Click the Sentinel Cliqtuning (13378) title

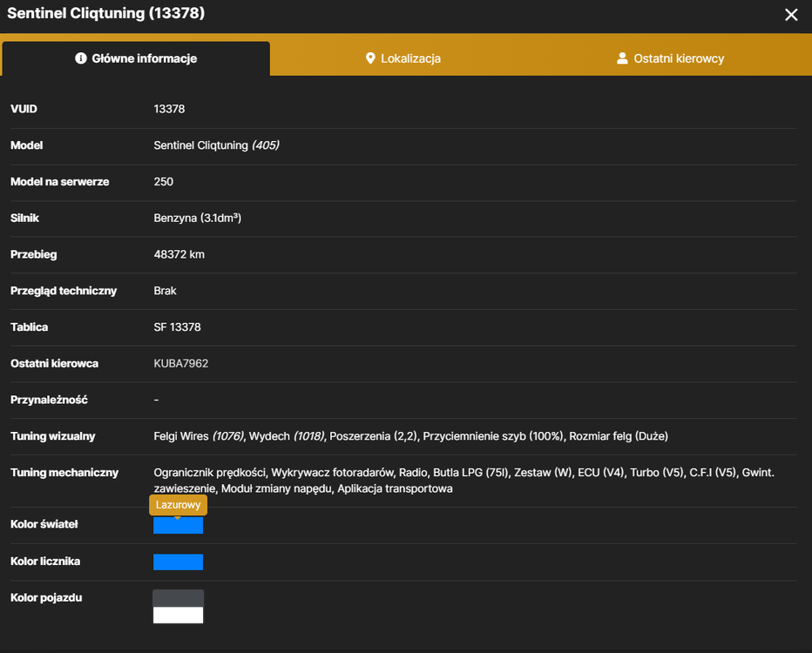[x=106, y=13]
